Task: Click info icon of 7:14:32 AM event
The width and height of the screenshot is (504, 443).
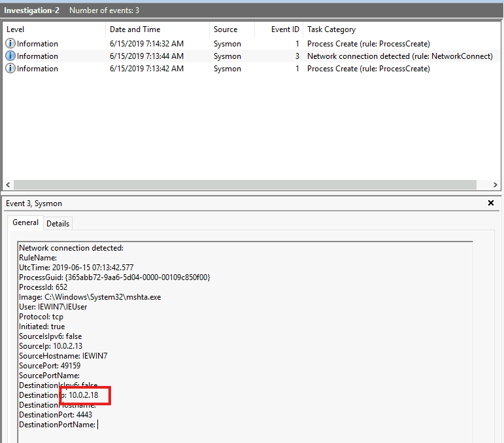Action: (10, 43)
